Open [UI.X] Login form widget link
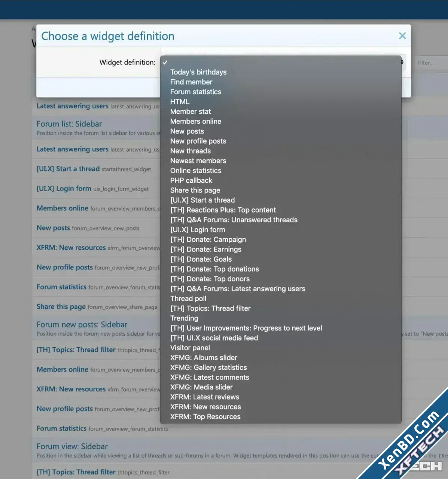 64,189
